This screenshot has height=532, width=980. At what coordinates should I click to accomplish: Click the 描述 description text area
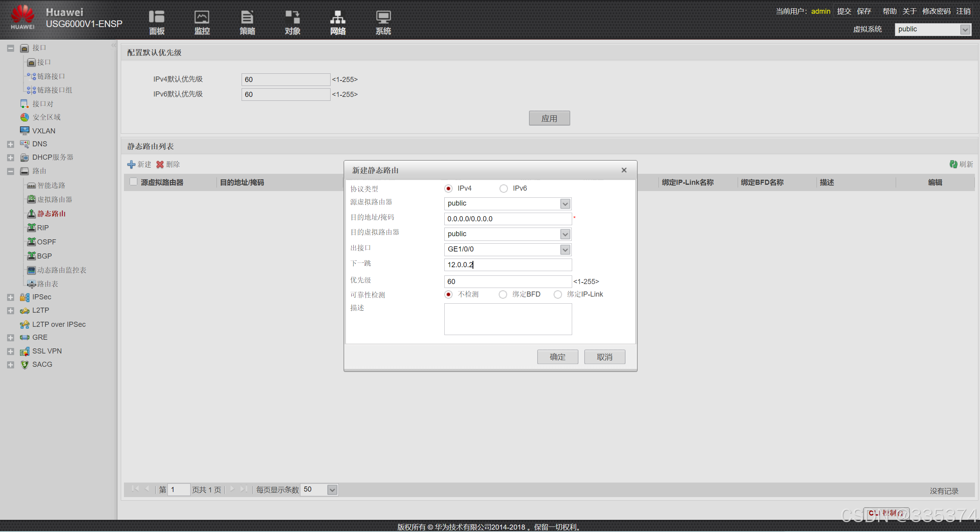(x=508, y=319)
